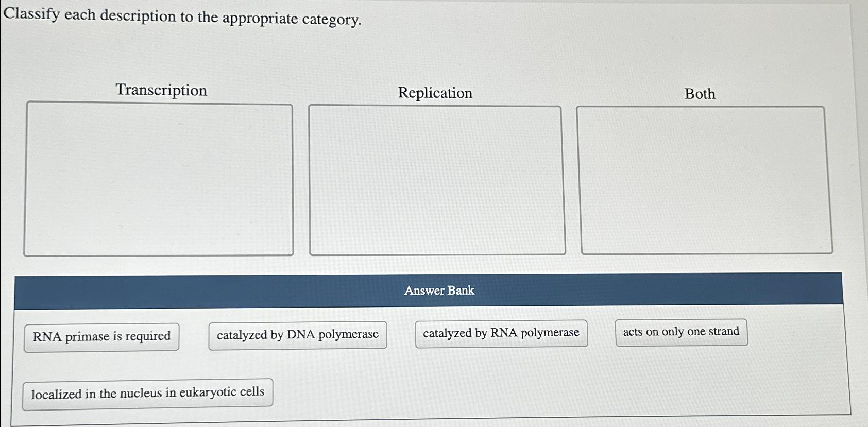Select the 'catalyzed by RNA polymerase' tile

[501, 333]
